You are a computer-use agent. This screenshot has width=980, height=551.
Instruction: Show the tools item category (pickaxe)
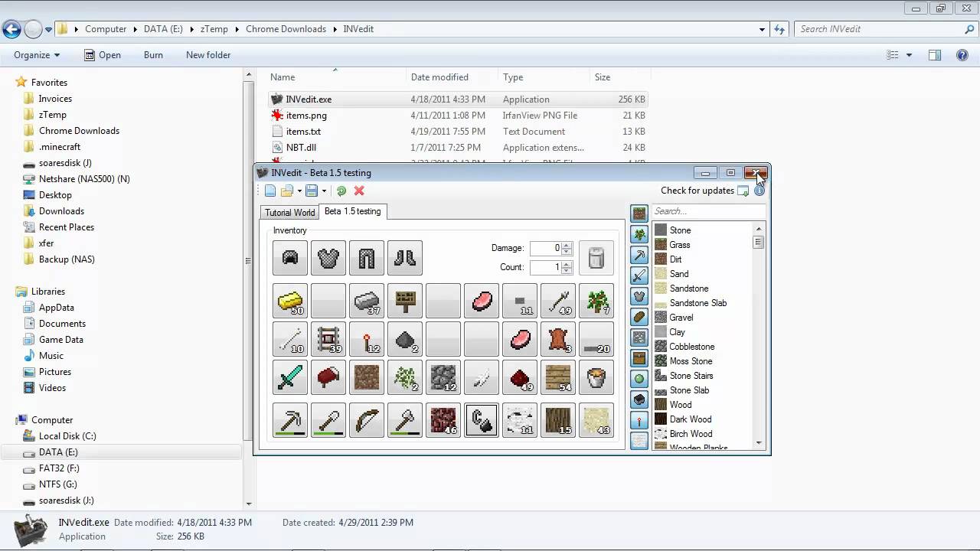[x=639, y=255]
